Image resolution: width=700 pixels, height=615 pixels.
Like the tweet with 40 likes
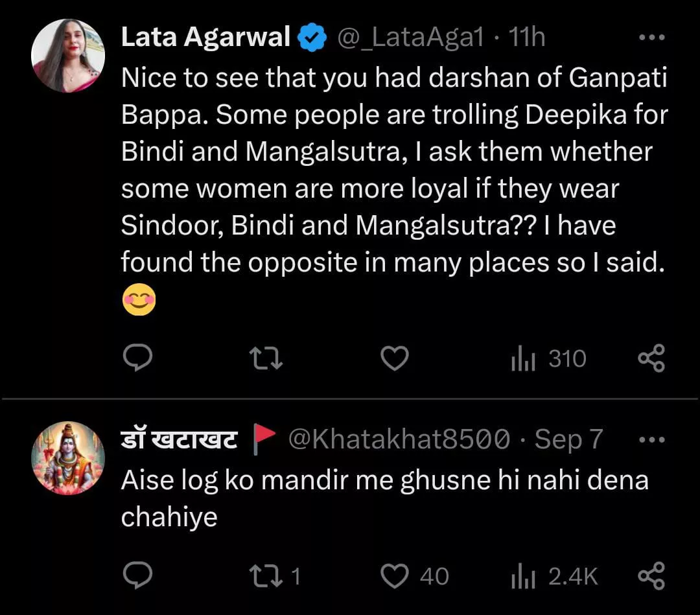pos(394,575)
